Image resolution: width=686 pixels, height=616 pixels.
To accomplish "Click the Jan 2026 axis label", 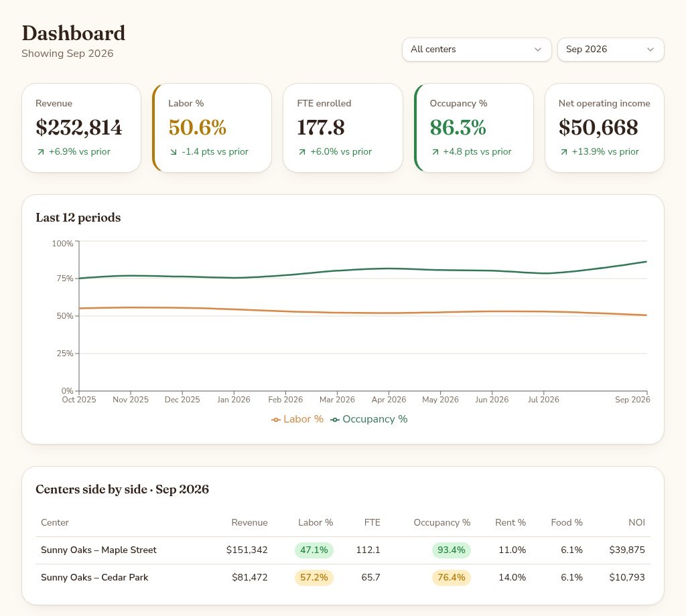I will tap(234, 400).
